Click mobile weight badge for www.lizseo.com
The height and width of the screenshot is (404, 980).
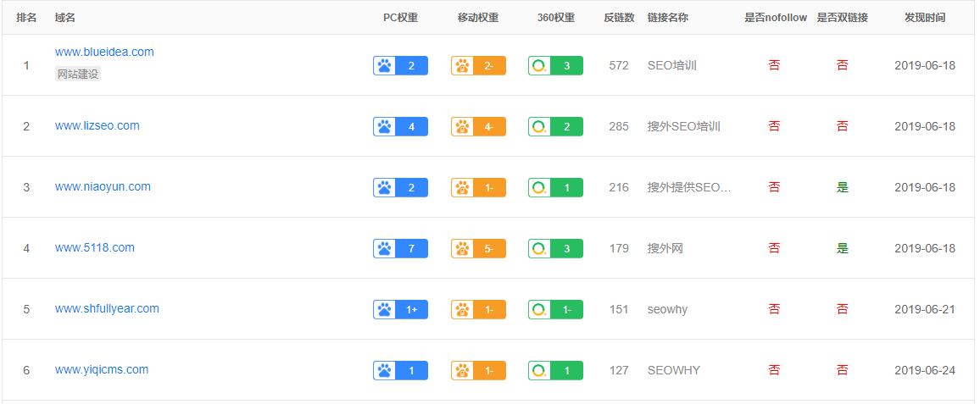[x=478, y=127]
